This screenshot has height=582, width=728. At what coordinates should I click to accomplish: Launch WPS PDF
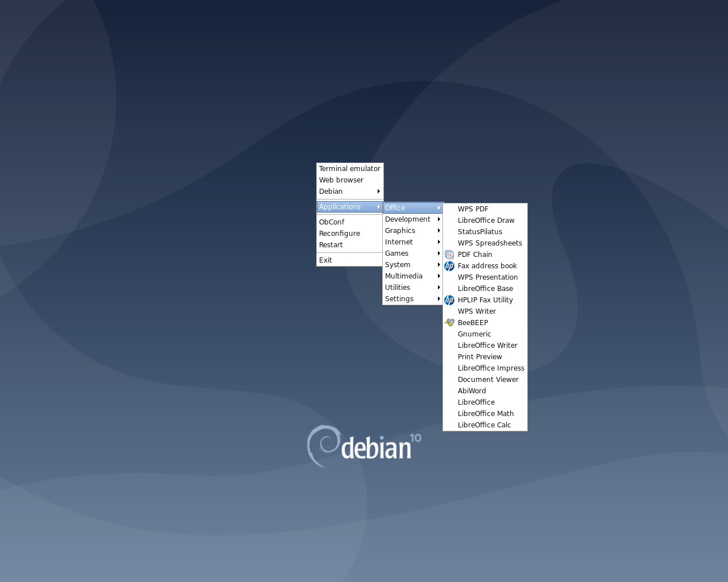click(485, 209)
